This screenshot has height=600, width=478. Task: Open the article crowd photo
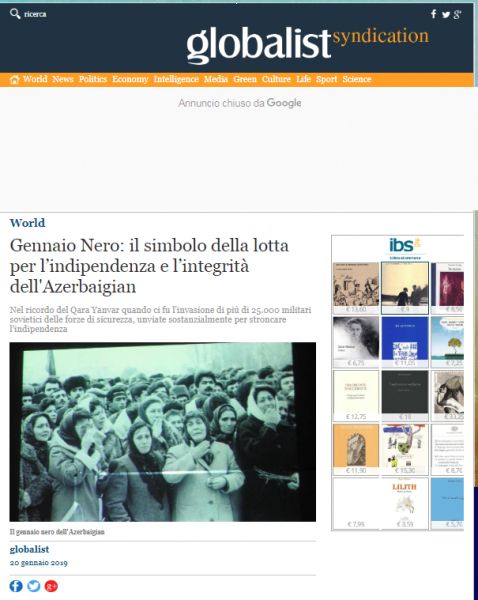tap(163, 432)
